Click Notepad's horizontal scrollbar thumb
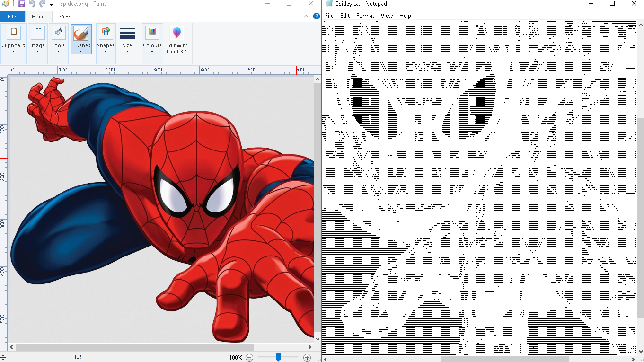The image size is (644, 362). coord(505,358)
